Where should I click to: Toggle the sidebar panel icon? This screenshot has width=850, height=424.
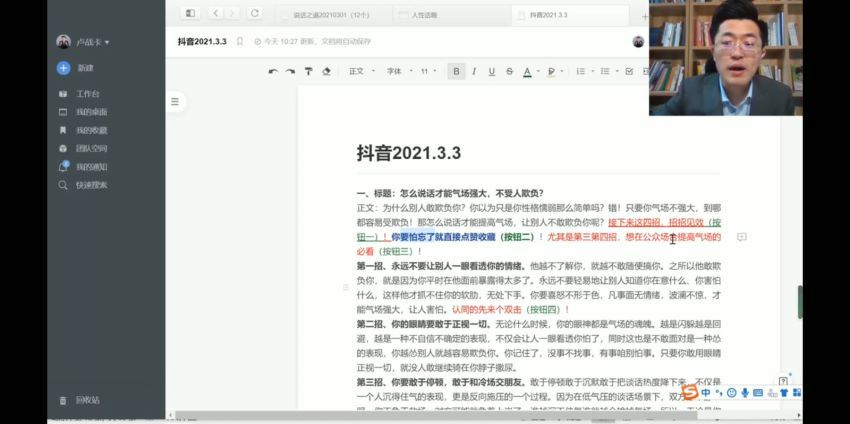tap(190, 13)
